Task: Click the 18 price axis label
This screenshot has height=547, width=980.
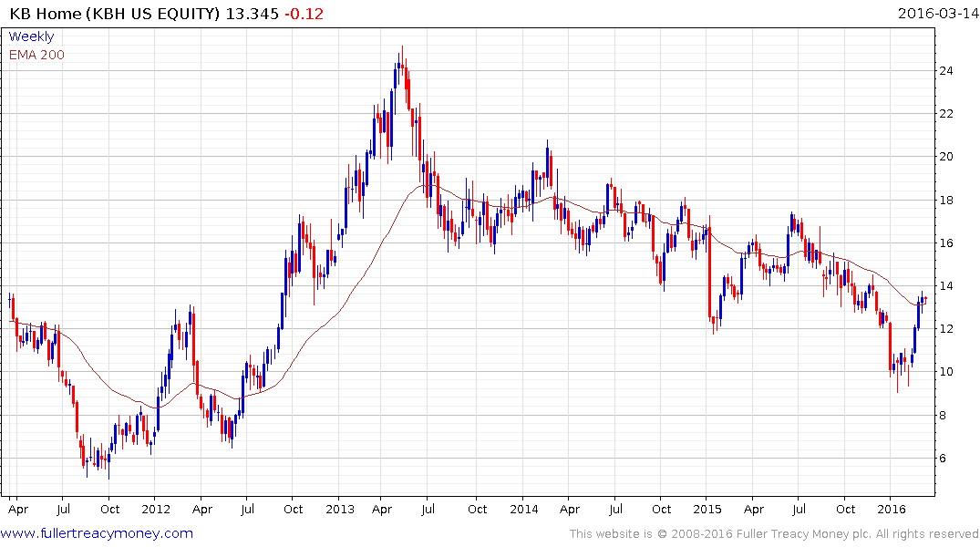Action: [945, 200]
